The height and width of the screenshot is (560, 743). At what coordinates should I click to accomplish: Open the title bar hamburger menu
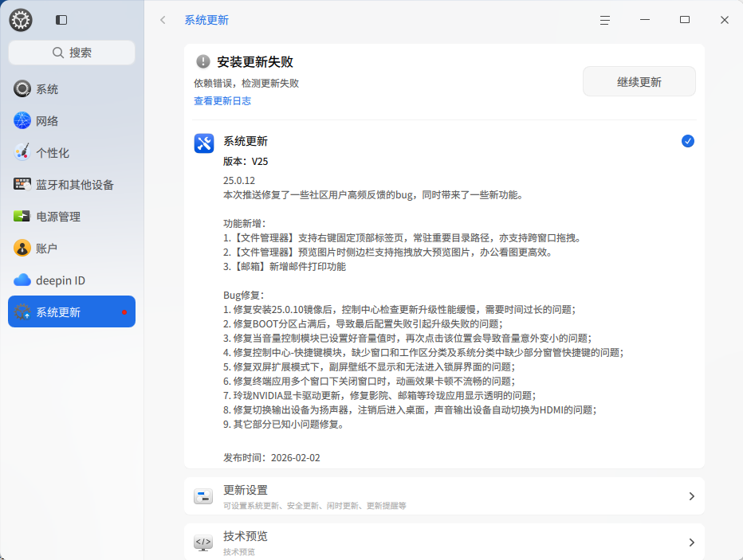point(605,20)
